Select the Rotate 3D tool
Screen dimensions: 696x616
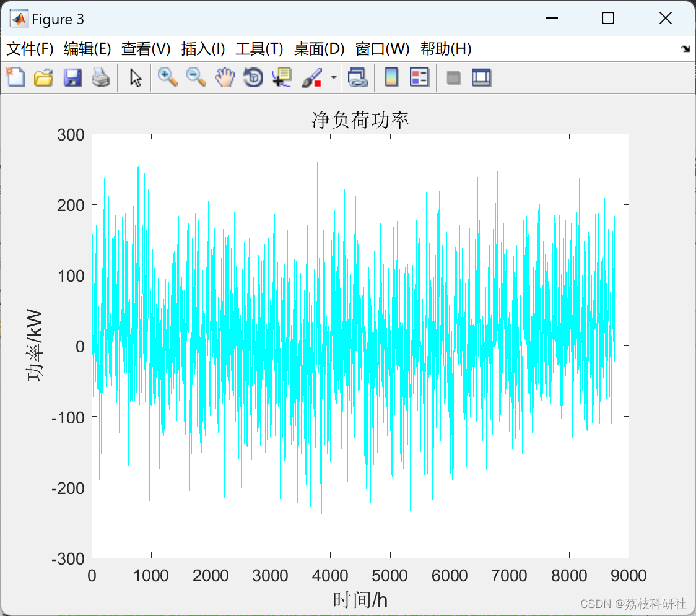253,77
